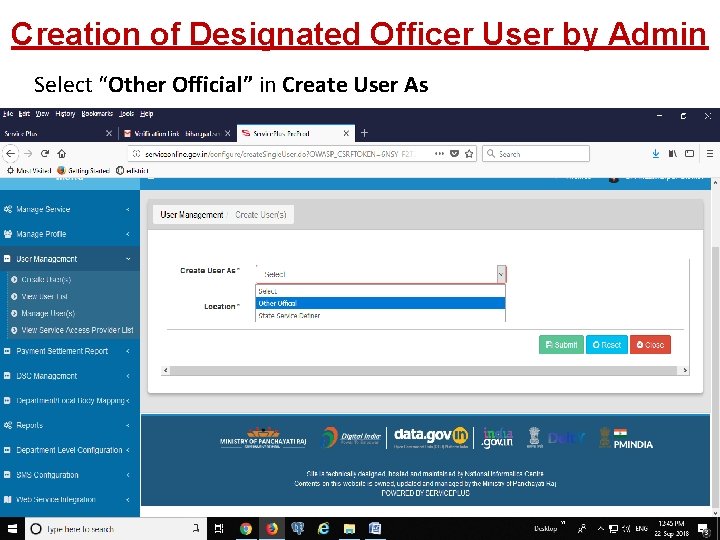Switch to Firefox on the taskbar
The image size is (720, 540).
coord(272,529)
